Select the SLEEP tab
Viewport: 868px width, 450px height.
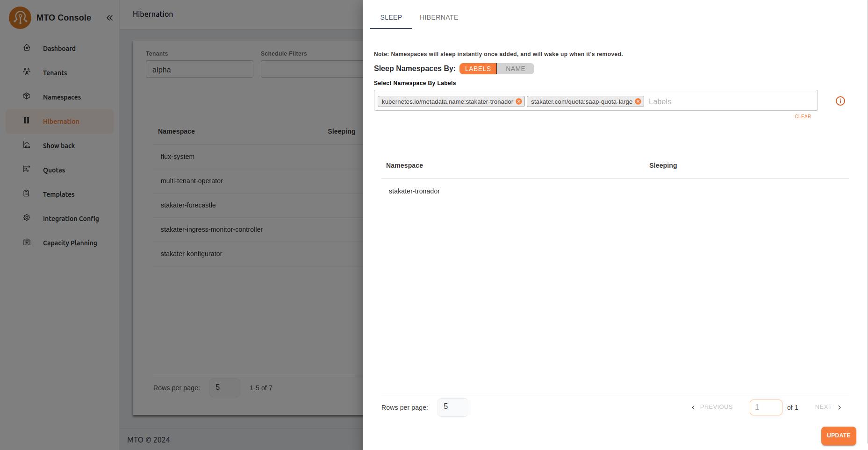[x=391, y=17]
